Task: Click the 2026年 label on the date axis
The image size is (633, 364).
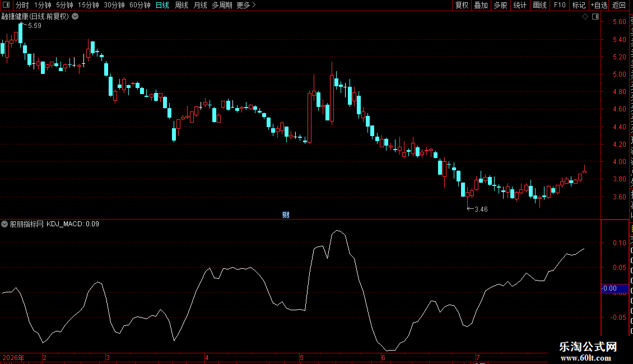Action: (13, 357)
